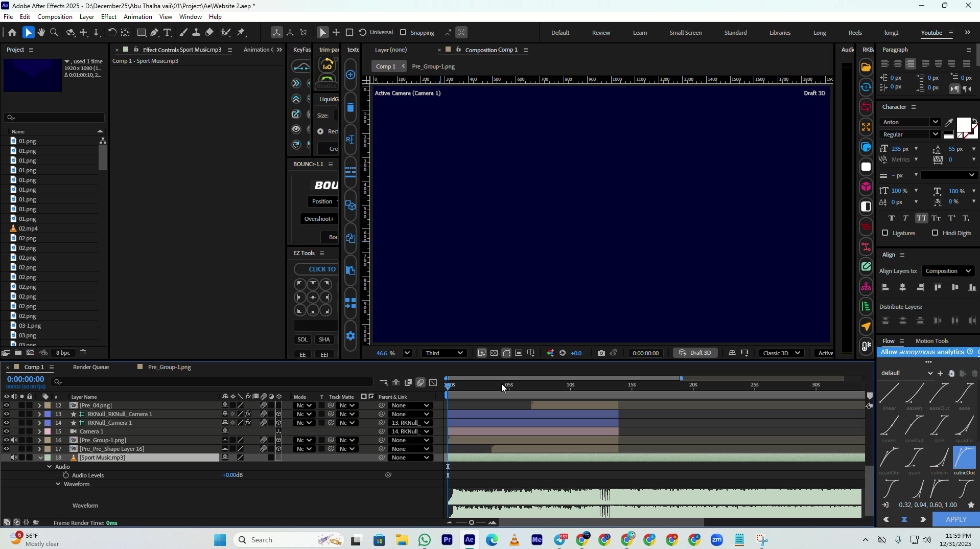Select the Type tool
This screenshot has height=549, width=980.
pyautogui.click(x=168, y=33)
